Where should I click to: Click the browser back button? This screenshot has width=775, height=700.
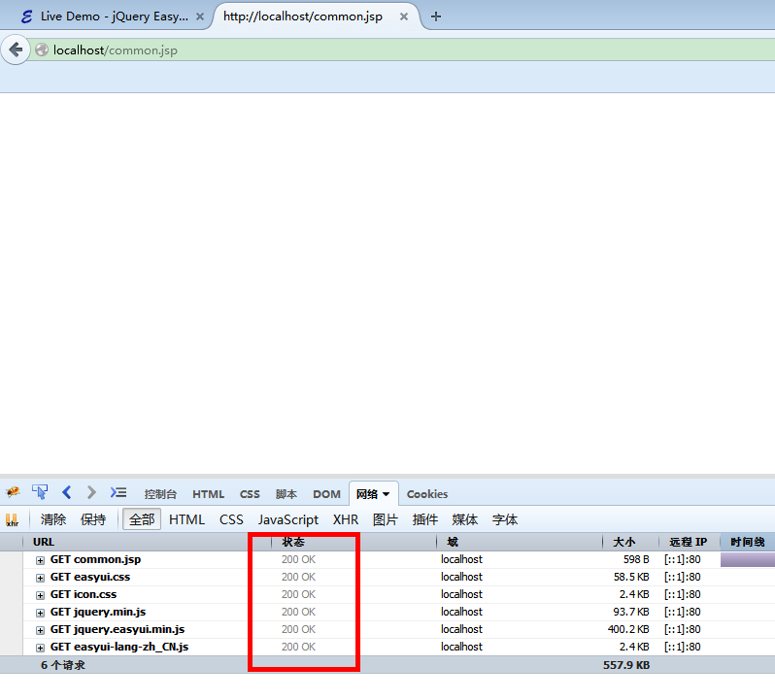[16, 50]
